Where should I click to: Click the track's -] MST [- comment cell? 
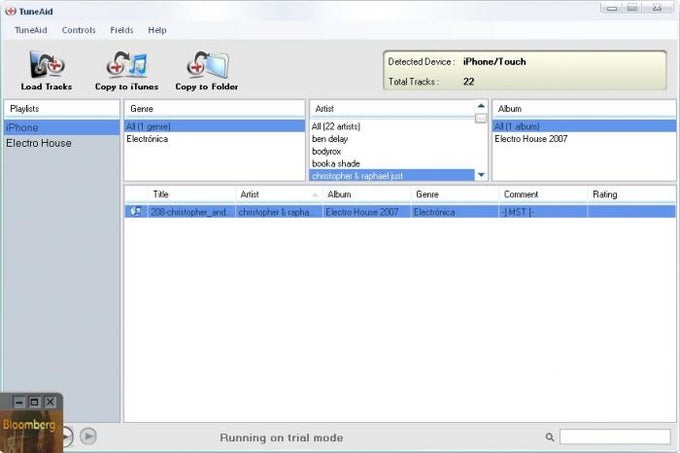[543, 212]
